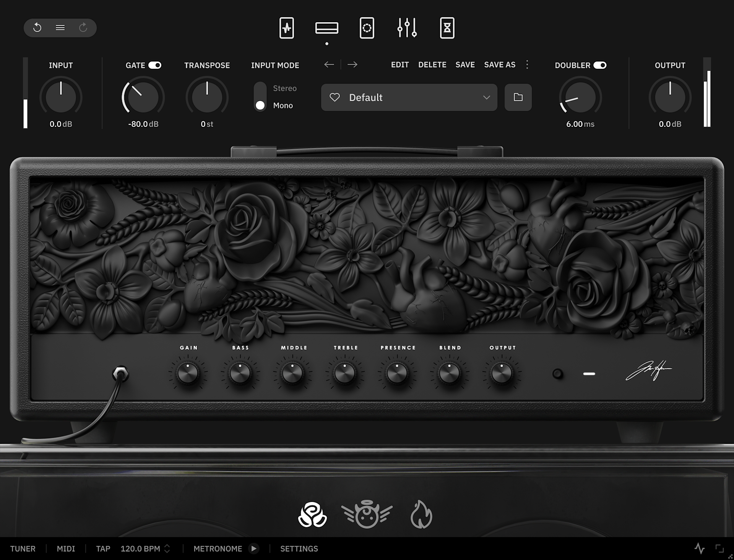The height and width of the screenshot is (560, 734).
Task: Click the small round amp button
Action: tap(558, 374)
